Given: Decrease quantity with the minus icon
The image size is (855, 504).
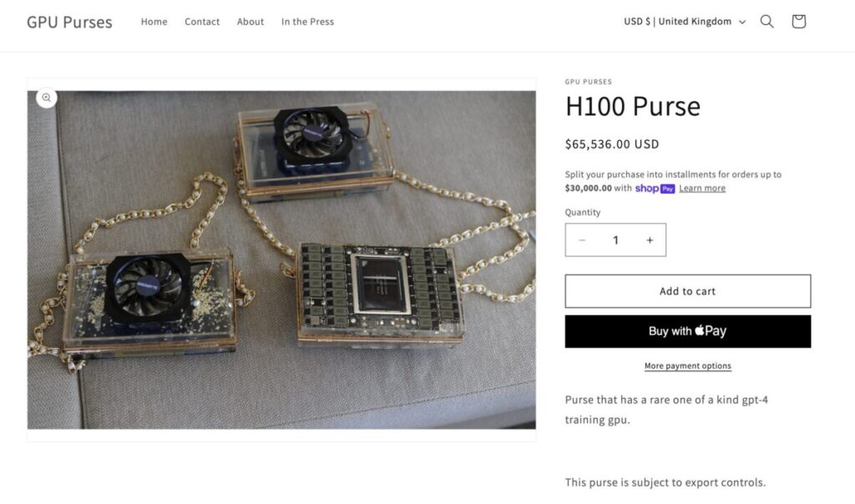Looking at the screenshot, I should (582, 239).
